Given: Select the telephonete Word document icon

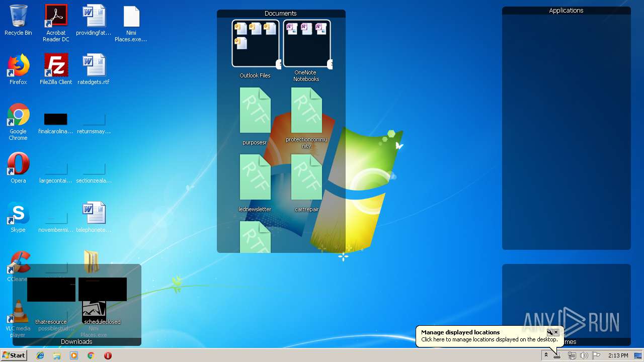Looking at the screenshot, I should (94, 217).
